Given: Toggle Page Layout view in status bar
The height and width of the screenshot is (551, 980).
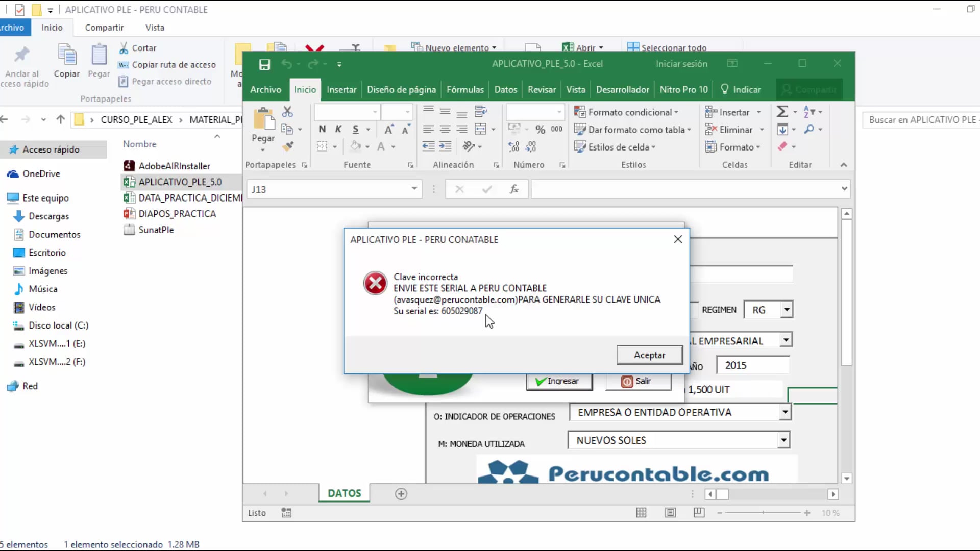Looking at the screenshot, I should tap(670, 513).
